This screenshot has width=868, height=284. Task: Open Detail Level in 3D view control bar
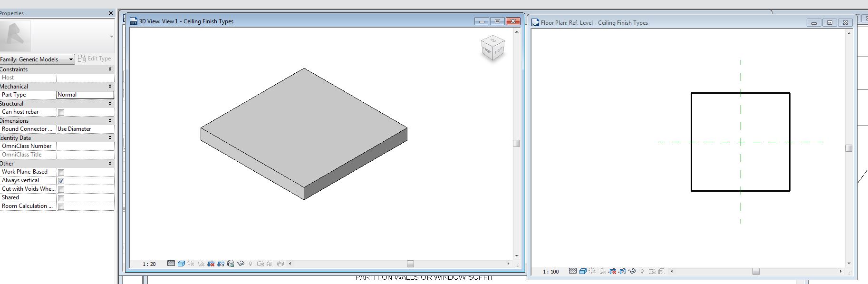point(171,264)
